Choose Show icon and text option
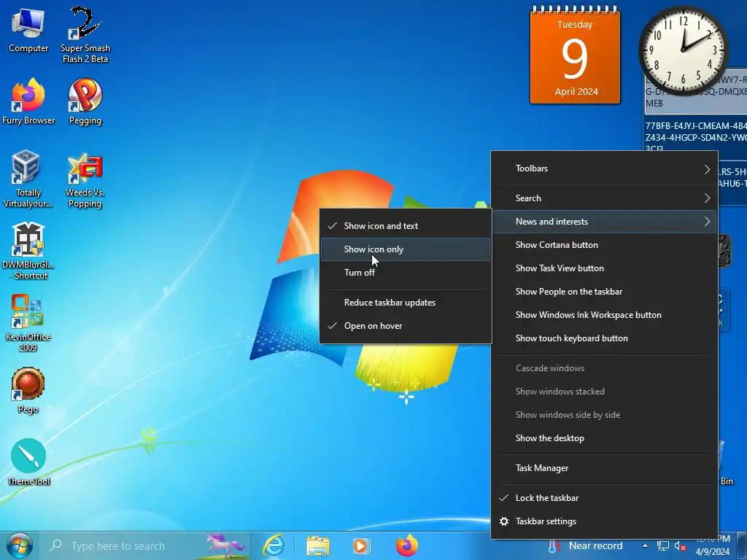 406,226
